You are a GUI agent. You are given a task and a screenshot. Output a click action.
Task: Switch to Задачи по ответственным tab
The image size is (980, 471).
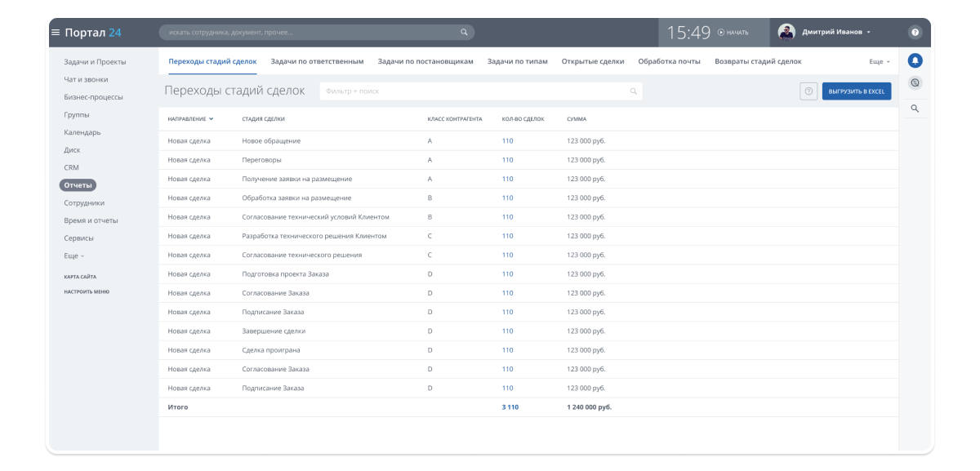(317, 61)
